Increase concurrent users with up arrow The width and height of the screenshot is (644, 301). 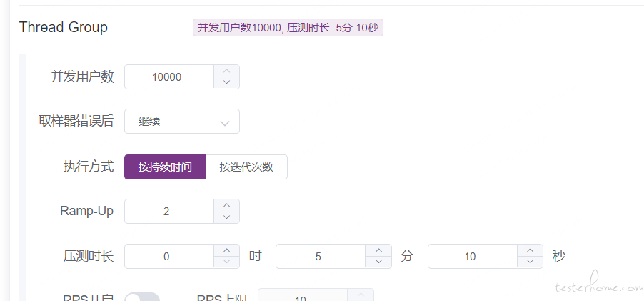pyautogui.click(x=226, y=71)
